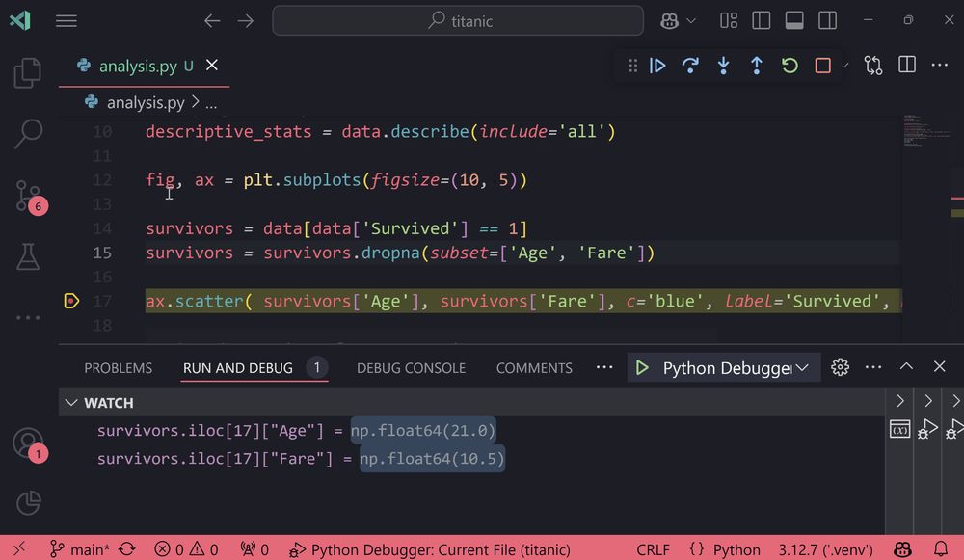964x560 pixels.
Task: Open the errors and warnings counts
Action: click(x=186, y=549)
